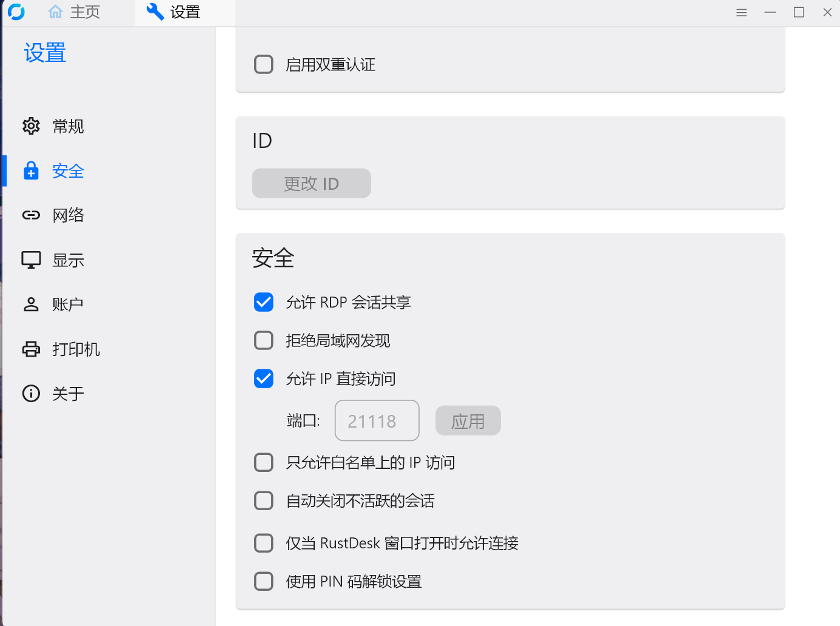
Task: Open 关于 via the info icon
Action: pos(31,393)
